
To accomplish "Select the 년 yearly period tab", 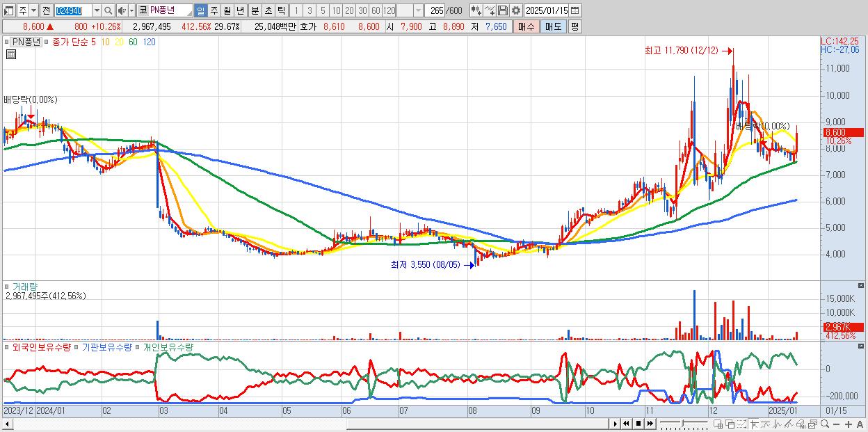I will point(240,10).
